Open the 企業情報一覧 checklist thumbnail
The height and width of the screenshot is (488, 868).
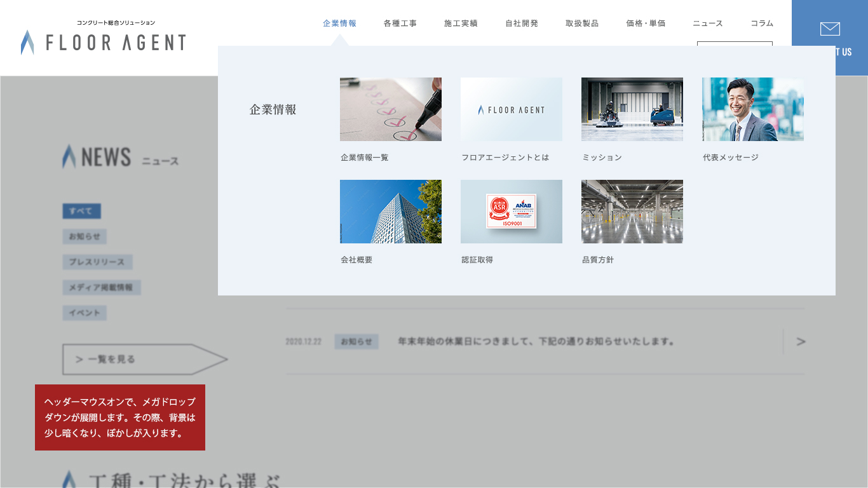point(390,109)
